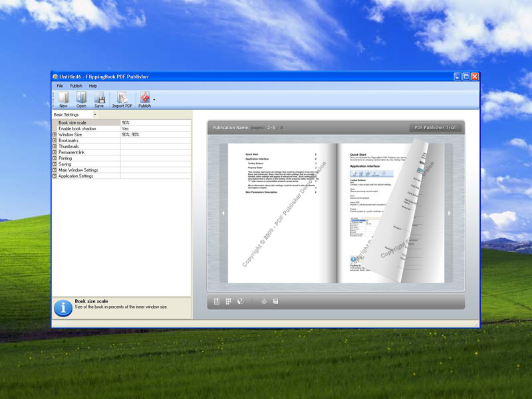Open Basic Settings view dropdown
The width and height of the screenshot is (532, 399).
(x=94, y=114)
